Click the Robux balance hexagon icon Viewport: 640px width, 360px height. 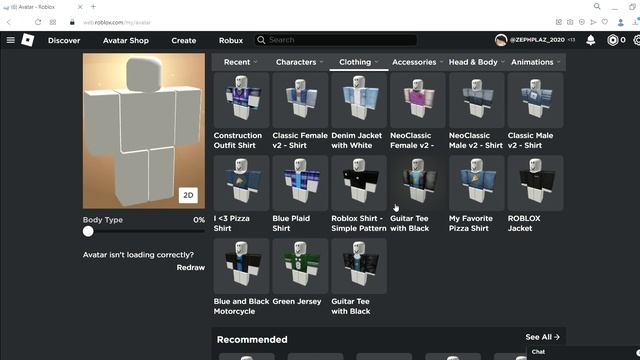point(612,40)
